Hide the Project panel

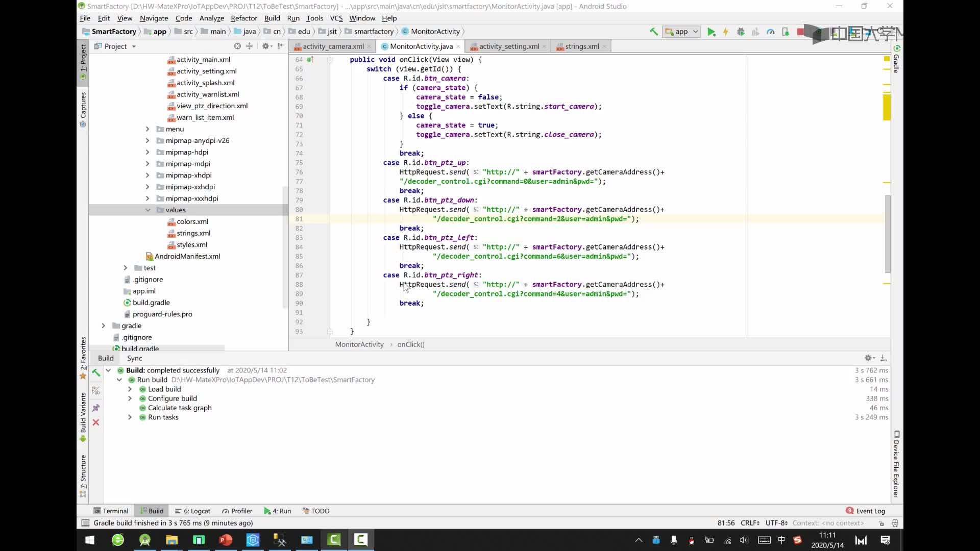click(x=281, y=46)
